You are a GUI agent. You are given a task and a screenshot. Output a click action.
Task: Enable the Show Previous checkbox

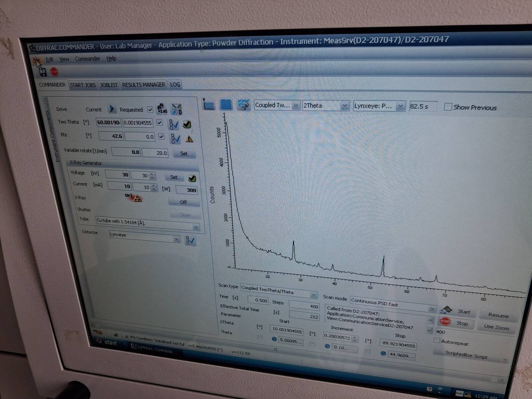tap(448, 107)
